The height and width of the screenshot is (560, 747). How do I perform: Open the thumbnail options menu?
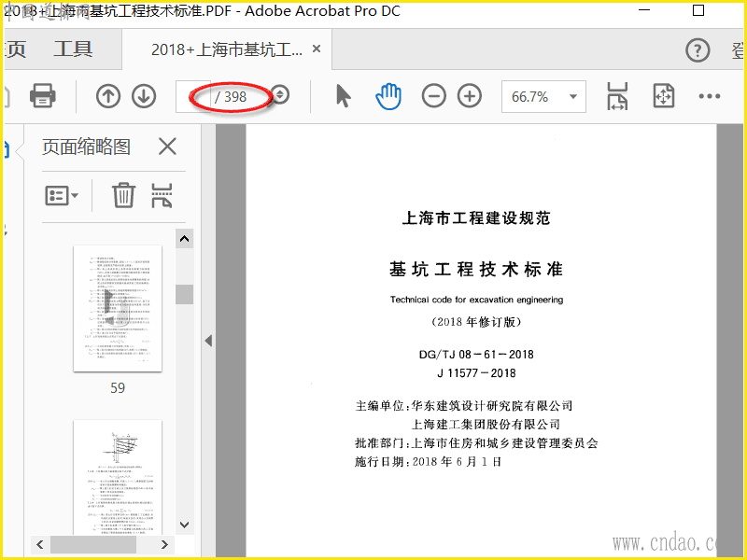62,195
